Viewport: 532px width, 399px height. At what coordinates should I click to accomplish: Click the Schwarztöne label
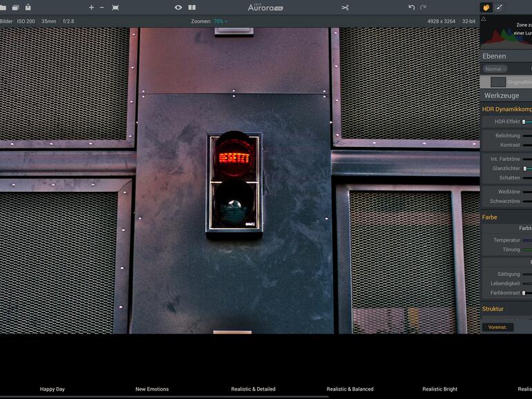505,201
